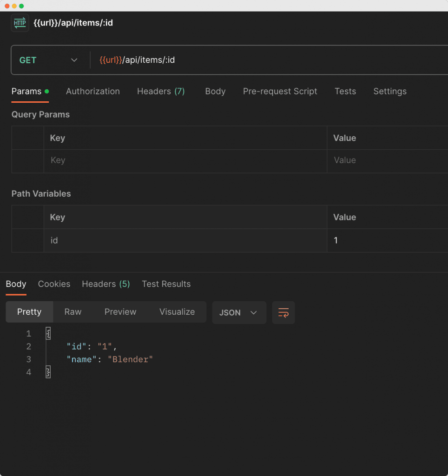Click the {{url}} variable in address bar
The width and height of the screenshot is (448, 476).
(111, 60)
